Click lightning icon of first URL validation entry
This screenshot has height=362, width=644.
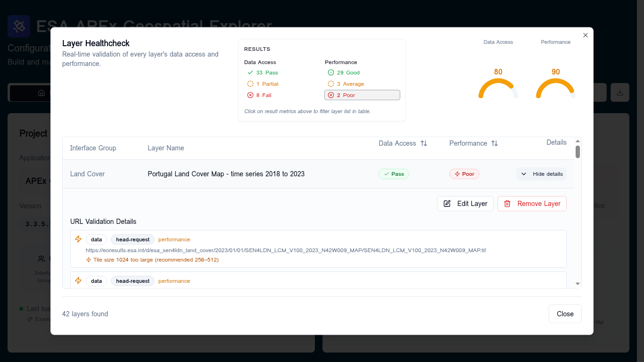[78, 239]
